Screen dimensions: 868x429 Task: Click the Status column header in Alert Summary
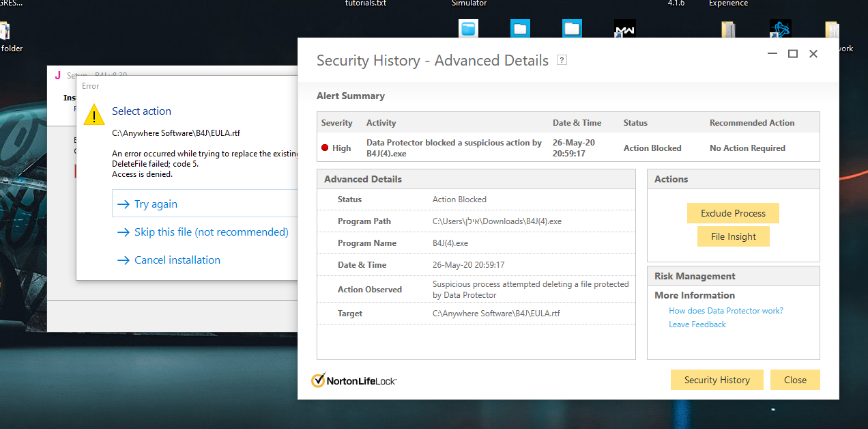[x=635, y=123]
